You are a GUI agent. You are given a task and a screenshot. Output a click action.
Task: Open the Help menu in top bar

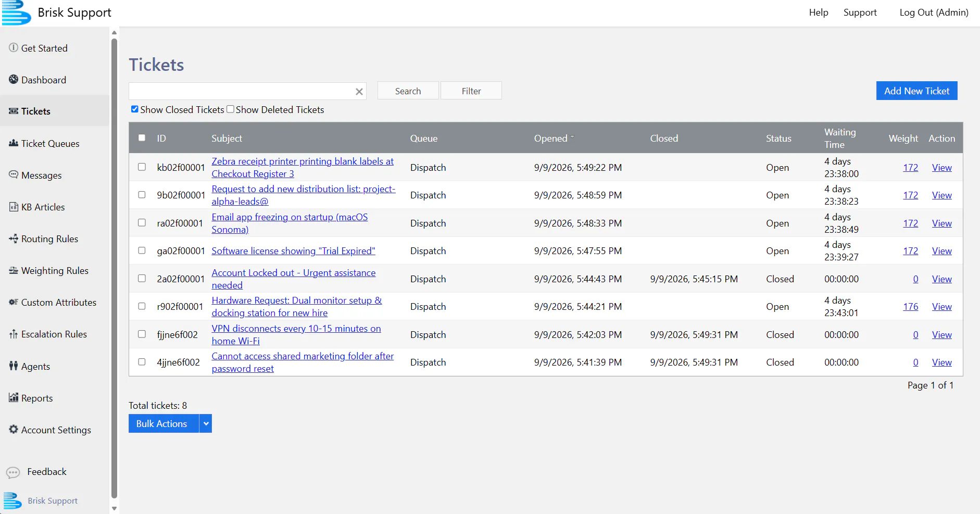pos(819,12)
